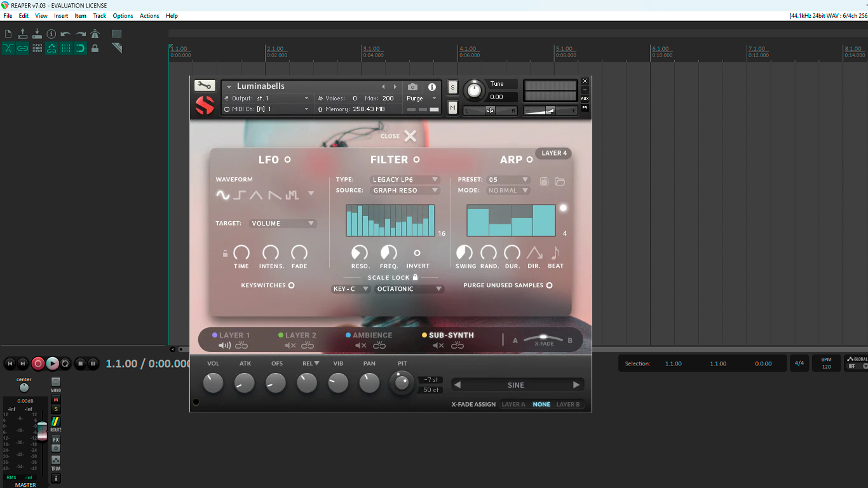Image resolution: width=868 pixels, height=488 pixels.
Task: Enable the FILTER power toggle
Action: pyautogui.click(x=417, y=159)
